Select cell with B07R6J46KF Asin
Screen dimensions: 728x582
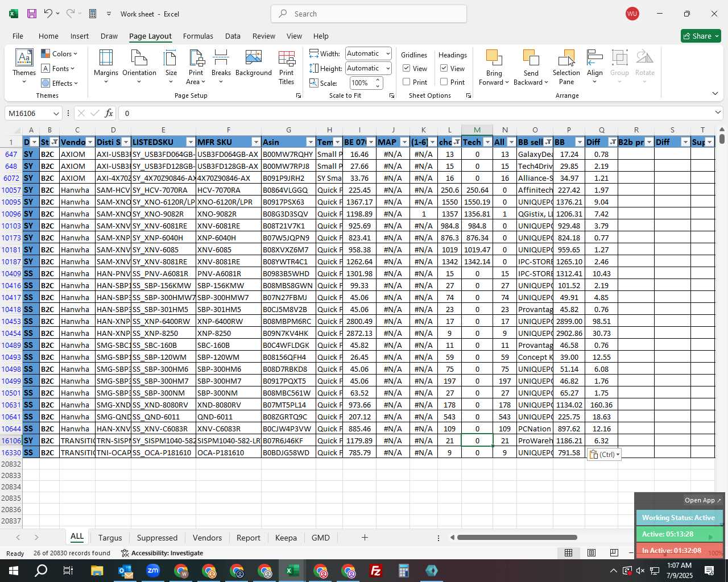288,440
